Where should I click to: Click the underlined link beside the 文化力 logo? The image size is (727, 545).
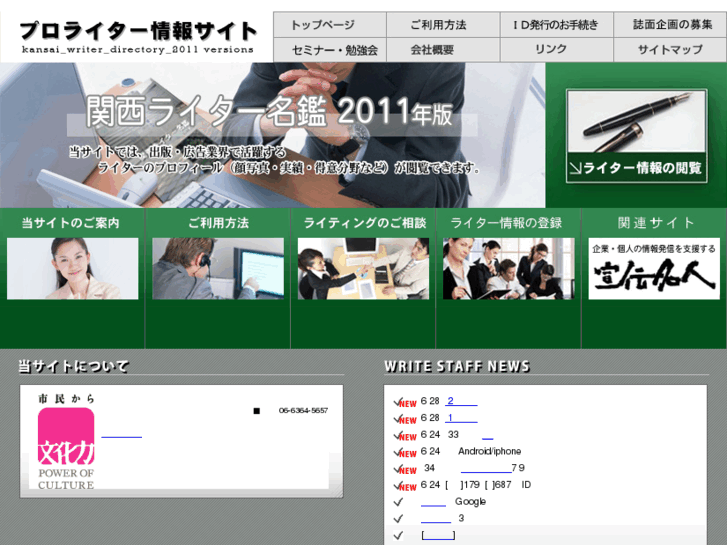(121, 435)
